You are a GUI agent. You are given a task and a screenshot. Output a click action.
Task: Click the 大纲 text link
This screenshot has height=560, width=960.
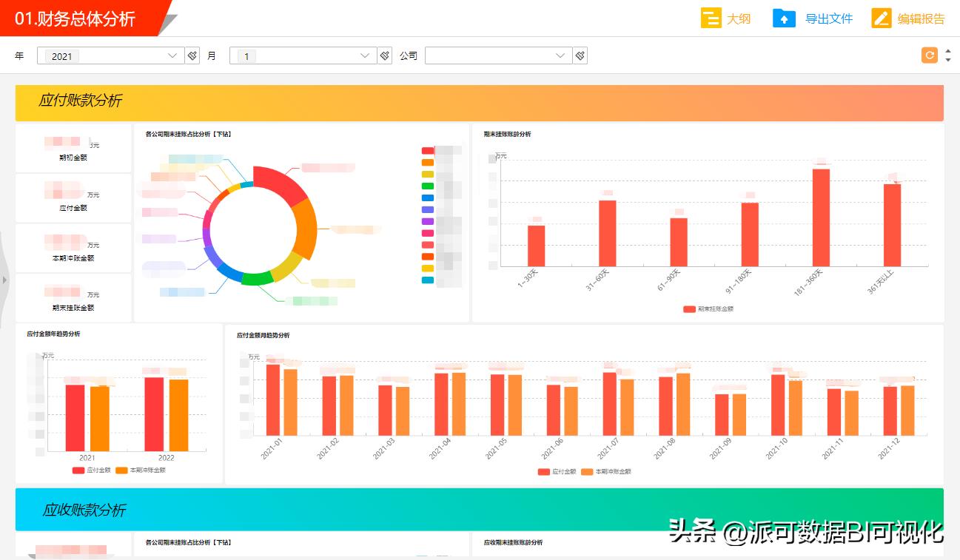[740, 18]
